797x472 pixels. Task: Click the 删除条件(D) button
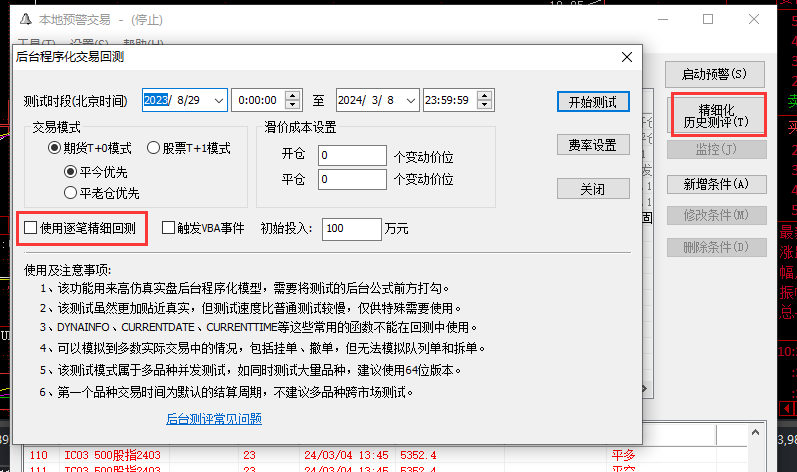pyautogui.click(x=717, y=247)
